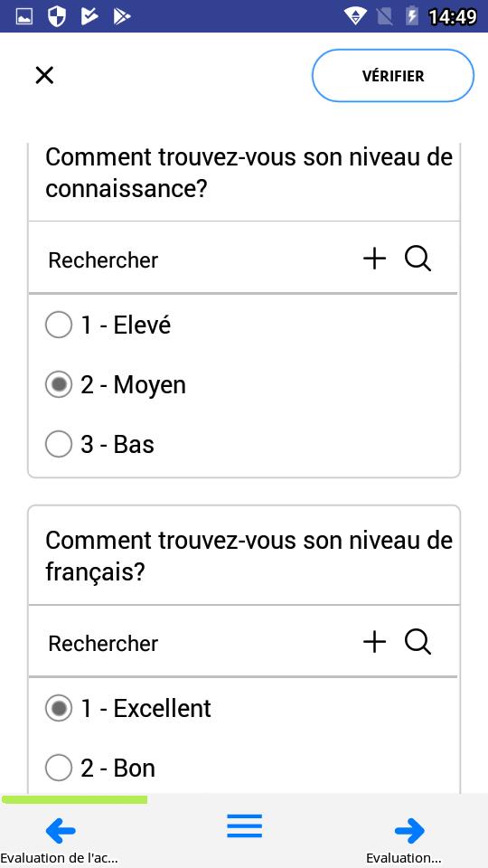Close the form with the X icon
Image resolution: width=488 pixels, height=868 pixels.
tap(44, 75)
